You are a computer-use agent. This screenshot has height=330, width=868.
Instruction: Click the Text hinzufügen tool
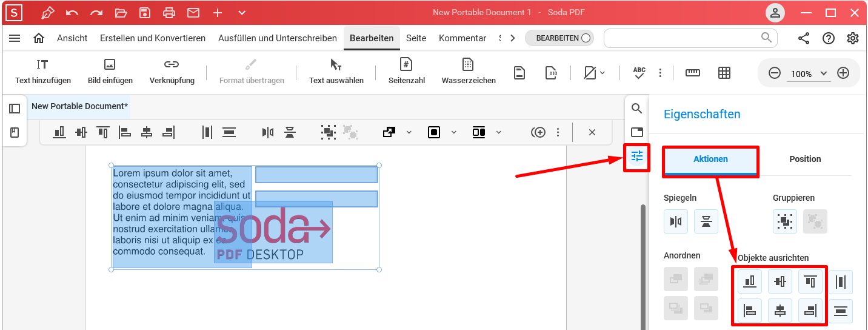43,72
